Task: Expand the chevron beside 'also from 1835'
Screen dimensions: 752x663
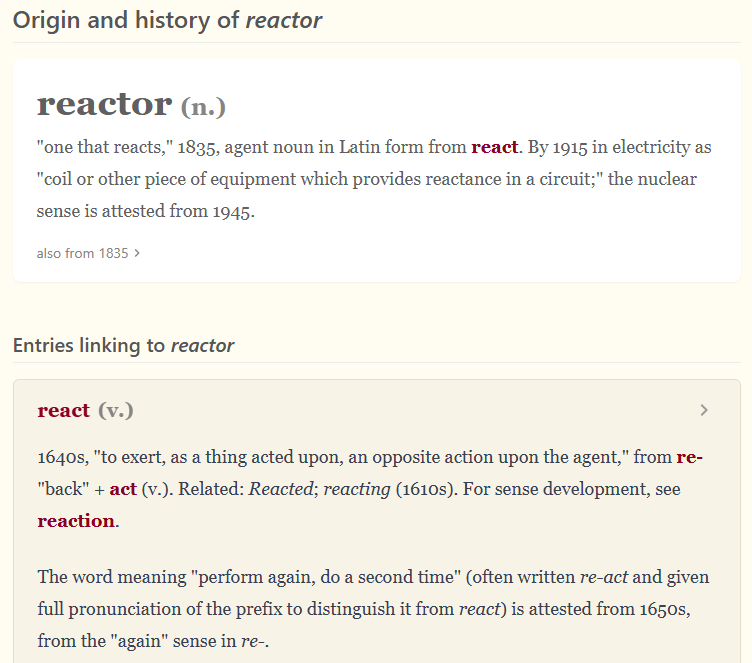Action: [x=137, y=253]
